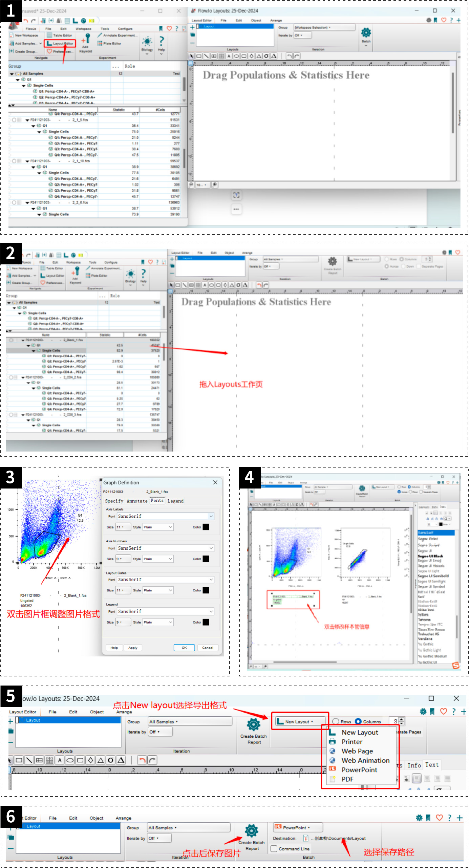The width and height of the screenshot is (469, 868).
Task: Select the Rows radio button in panel 5
Action: pyautogui.click(x=336, y=721)
